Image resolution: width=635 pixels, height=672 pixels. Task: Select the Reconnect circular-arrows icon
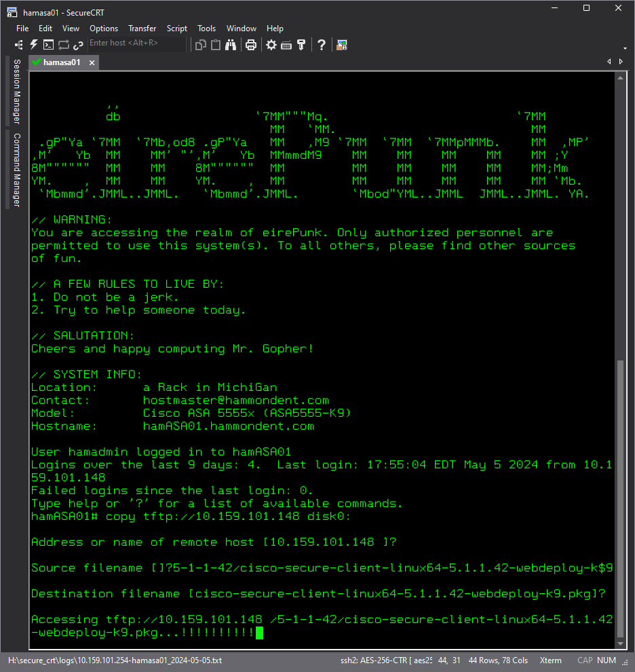pyautogui.click(x=63, y=44)
